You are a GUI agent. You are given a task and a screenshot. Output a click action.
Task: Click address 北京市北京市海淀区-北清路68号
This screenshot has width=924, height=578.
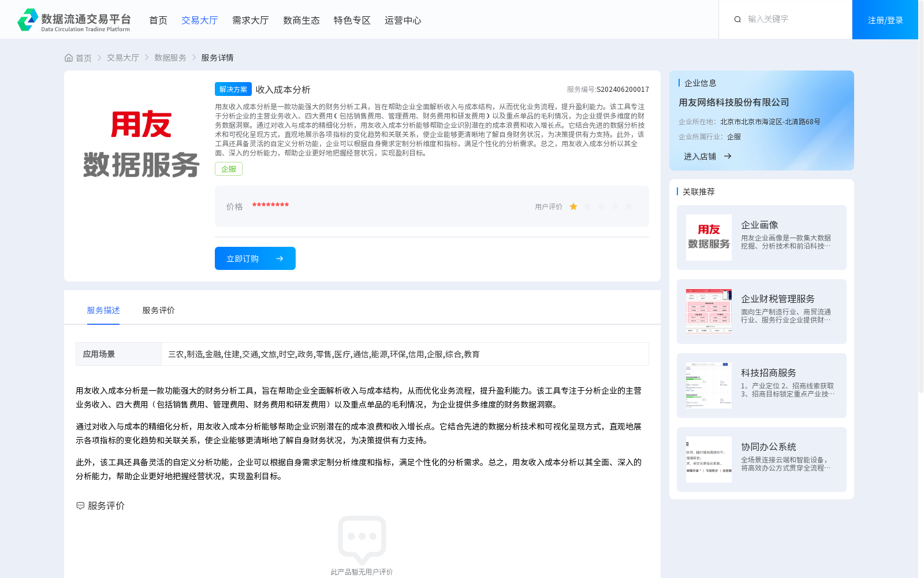[x=770, y=122]
